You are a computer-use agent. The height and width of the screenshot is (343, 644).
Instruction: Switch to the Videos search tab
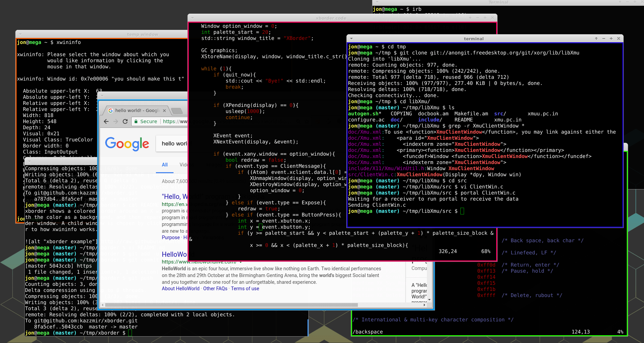tap(187, 165)
